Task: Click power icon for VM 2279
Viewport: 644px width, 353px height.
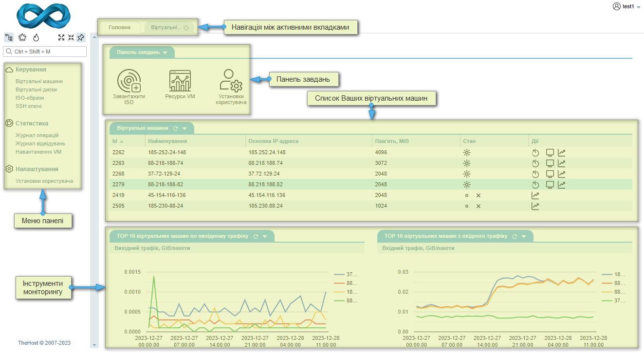Action: tap(535, 185)
